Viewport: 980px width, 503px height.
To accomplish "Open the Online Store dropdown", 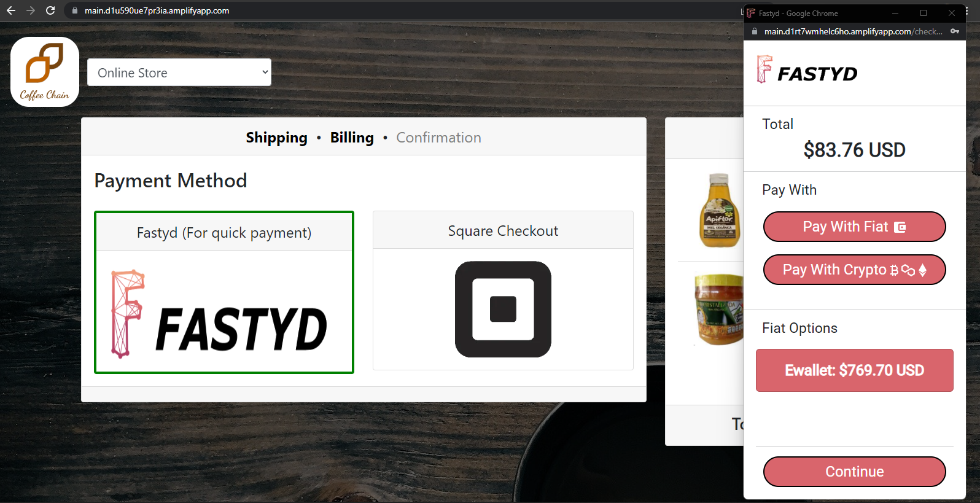I will click(179, 72).
